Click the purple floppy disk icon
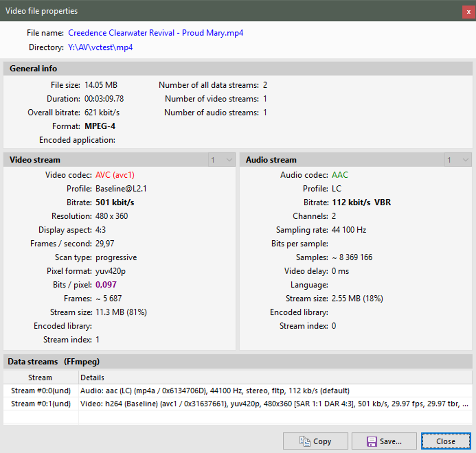Image resolution: width=476 pixels, height=453 pixels. pos(371,441)
